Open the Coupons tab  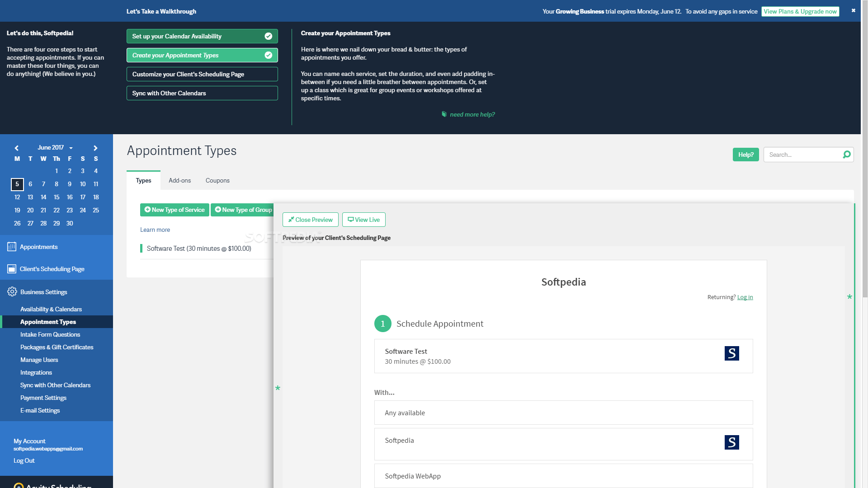click(217, 180)
